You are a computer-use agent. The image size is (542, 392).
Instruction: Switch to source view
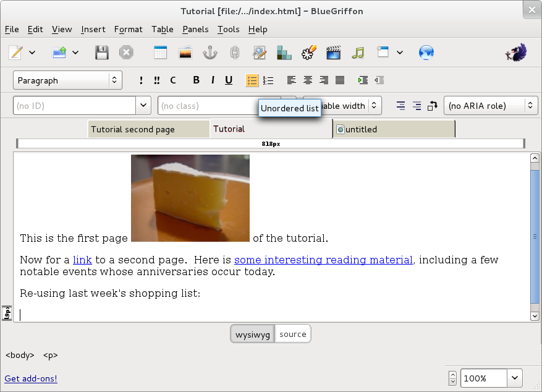point(293,334)
